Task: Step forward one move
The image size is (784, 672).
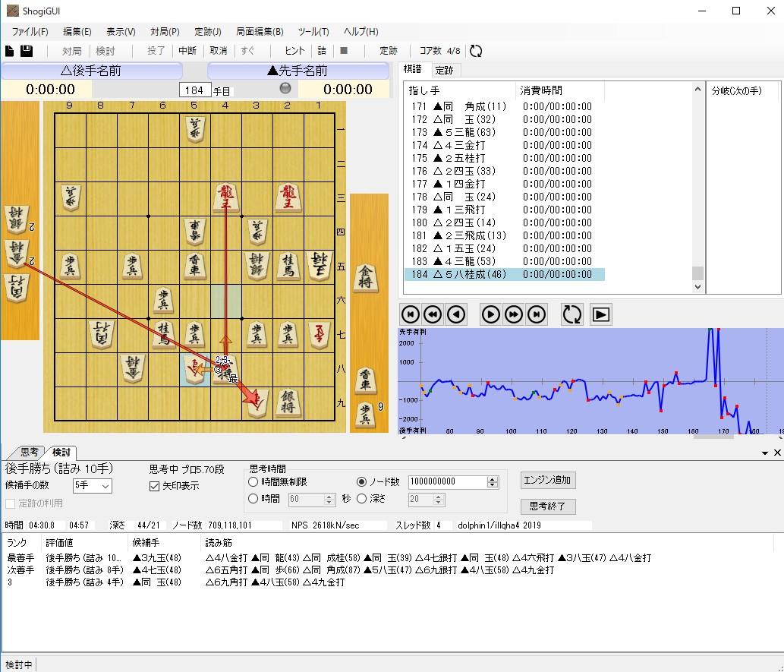Action: point(491,314)
